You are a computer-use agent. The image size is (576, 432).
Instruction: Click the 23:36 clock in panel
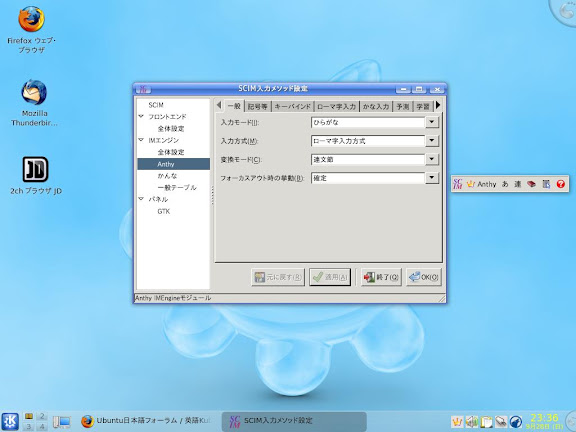click(x=544, y=418)
